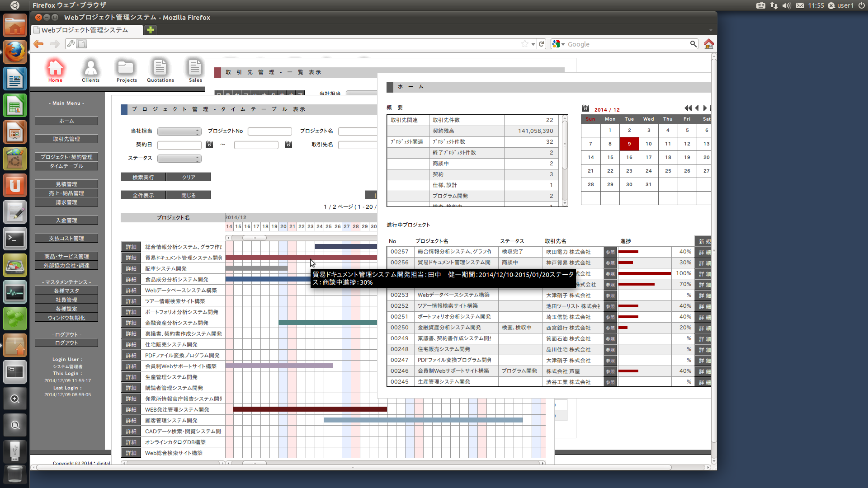868x488 pixels.
Task: Click 閉じる in timetable window
Action: [189, 195]
